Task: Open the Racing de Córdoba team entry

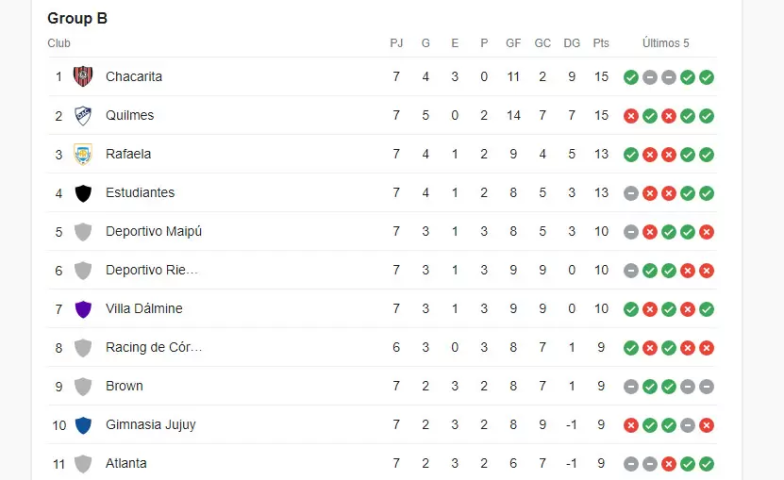Action: pyautogui.click(x=154, y=348)
